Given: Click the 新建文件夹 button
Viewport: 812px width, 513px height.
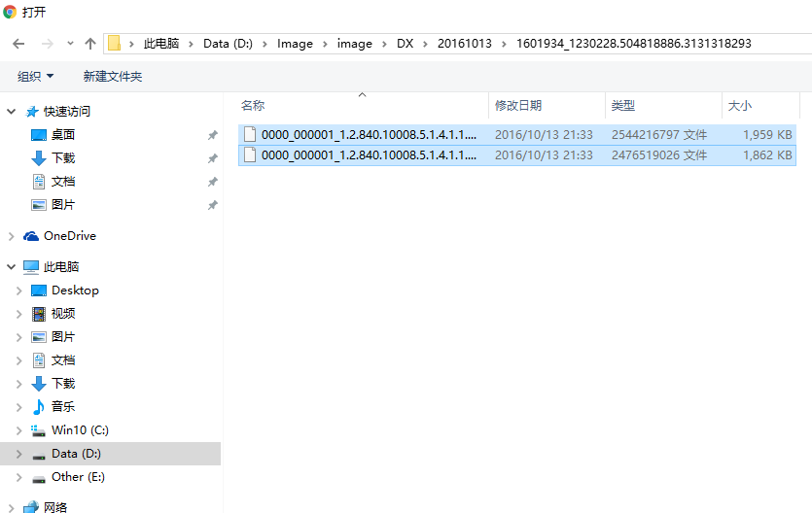Looking at the screenshot, I should click(x=113, y=76).
